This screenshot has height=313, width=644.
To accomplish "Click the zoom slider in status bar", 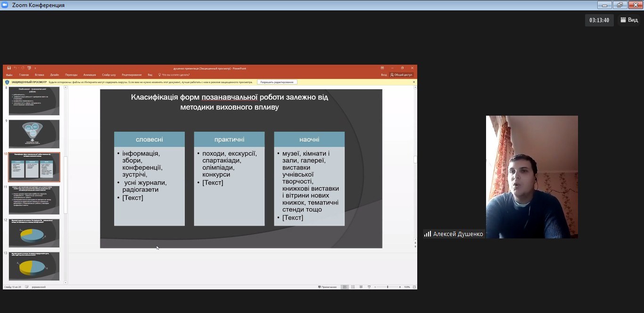I will click(x=388, y=287).
